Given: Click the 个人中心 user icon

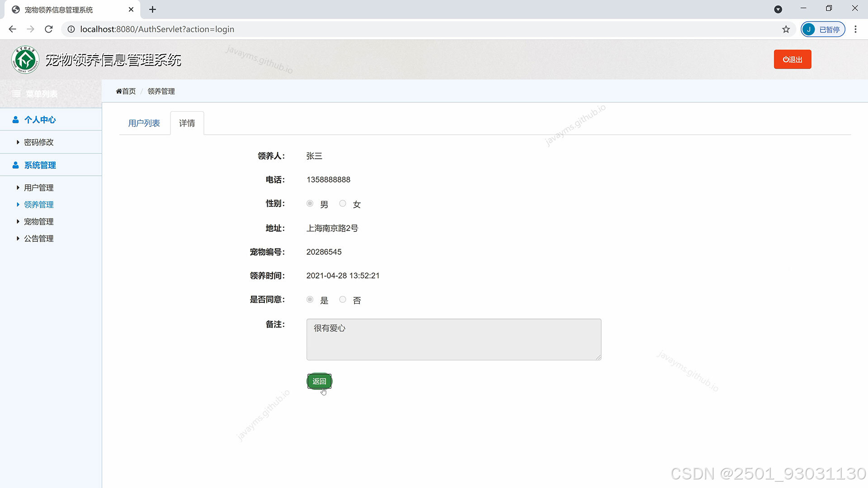Looking at the screenshot, I should pos(15,120).
